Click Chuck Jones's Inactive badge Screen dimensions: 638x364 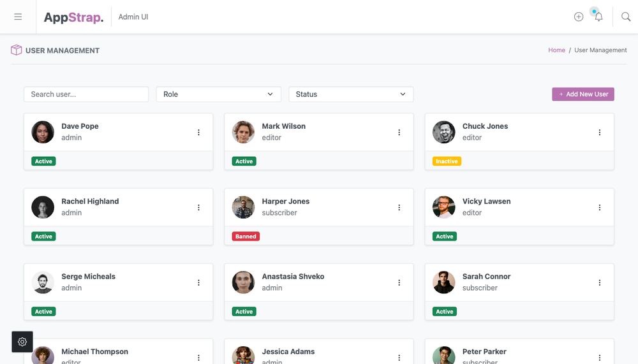(x=447, y=161)
